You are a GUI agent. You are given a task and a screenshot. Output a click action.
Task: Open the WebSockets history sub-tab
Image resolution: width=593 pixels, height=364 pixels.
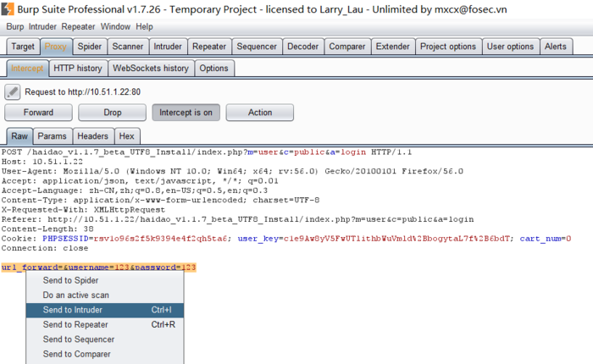pos(151,69)
